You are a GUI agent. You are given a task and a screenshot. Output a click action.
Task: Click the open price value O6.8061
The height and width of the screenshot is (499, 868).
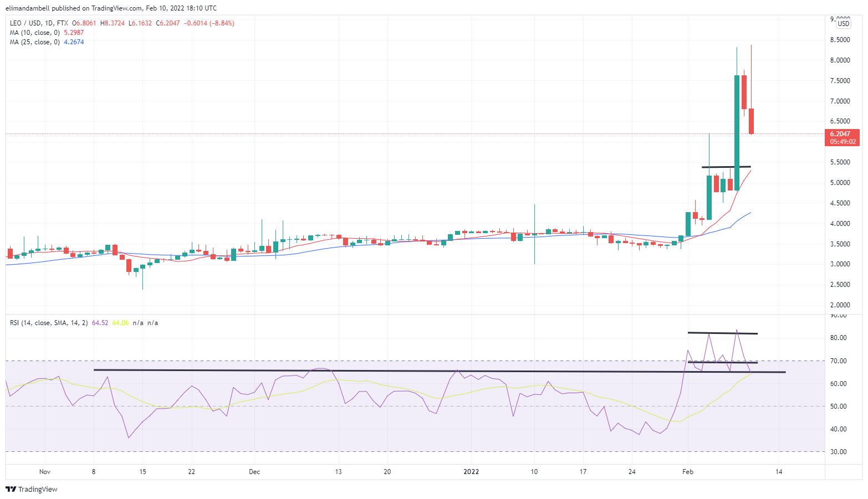[84, 23]
